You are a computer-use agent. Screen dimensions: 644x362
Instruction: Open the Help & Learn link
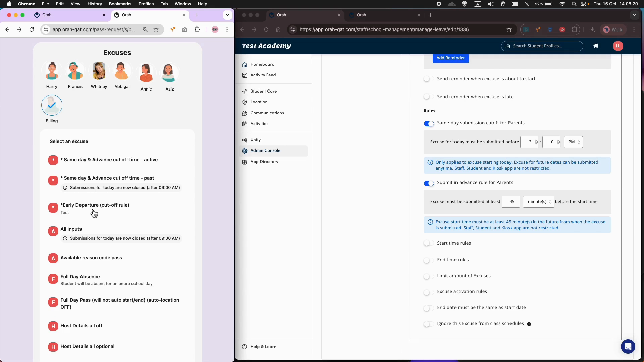pos(263,346)
